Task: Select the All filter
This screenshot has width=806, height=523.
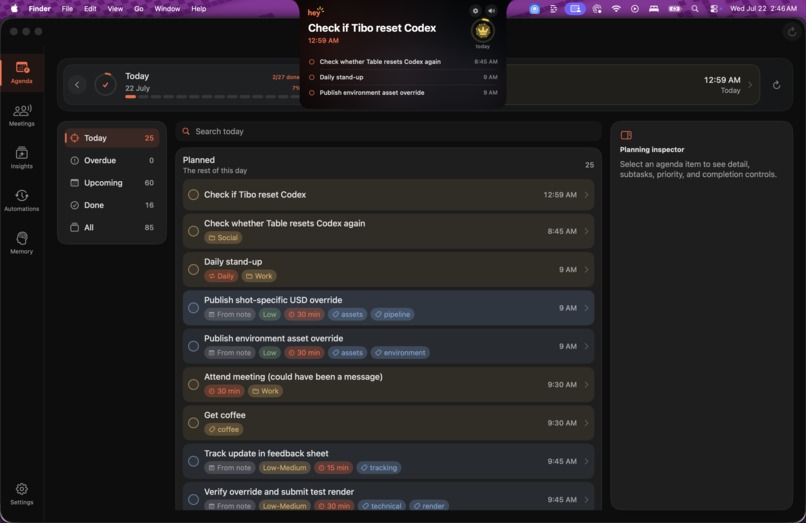Action: click(x=112, y=227)
